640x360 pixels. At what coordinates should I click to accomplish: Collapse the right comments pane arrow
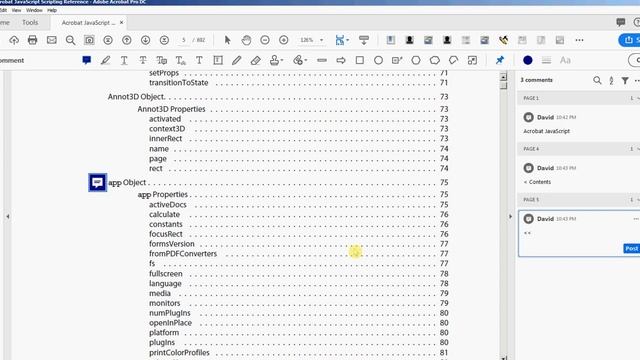click(x=510, y=216)
